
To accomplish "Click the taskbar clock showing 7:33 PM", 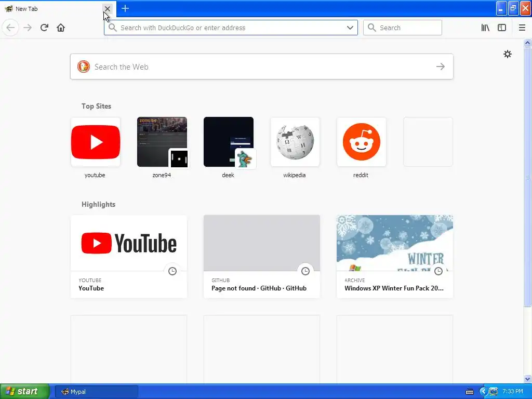I will 513,392.
